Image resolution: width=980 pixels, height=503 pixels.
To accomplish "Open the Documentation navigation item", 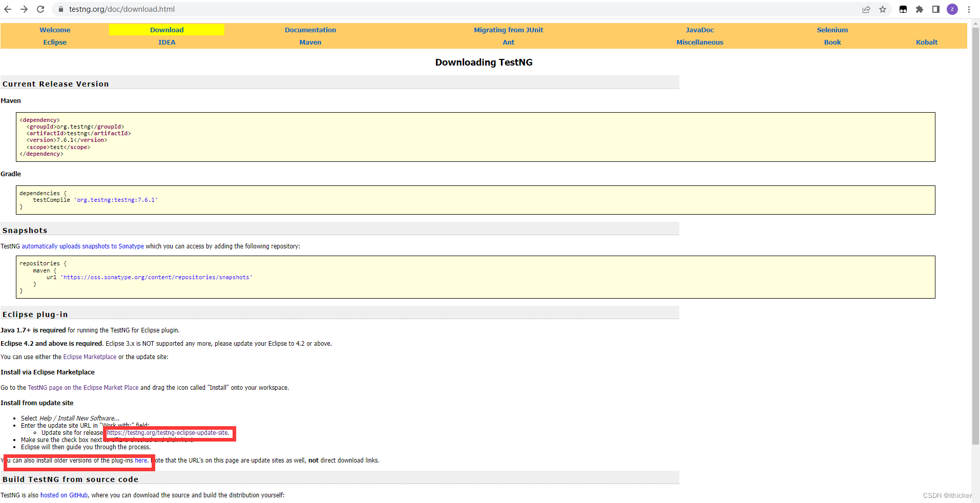I will [x=310, y=30].
